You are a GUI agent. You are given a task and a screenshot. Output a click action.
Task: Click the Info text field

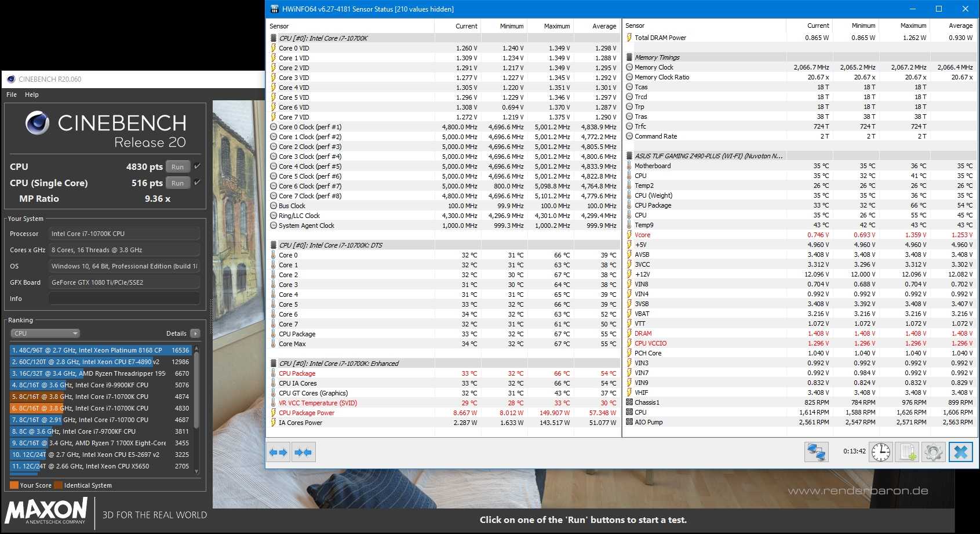124,299
